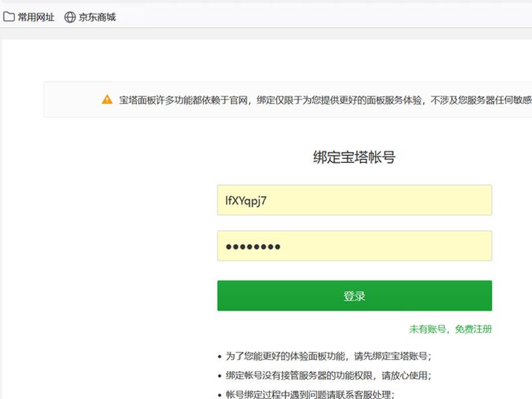532x399 pixels.
Task: Focus the masked password field
Action: point(354,246)
